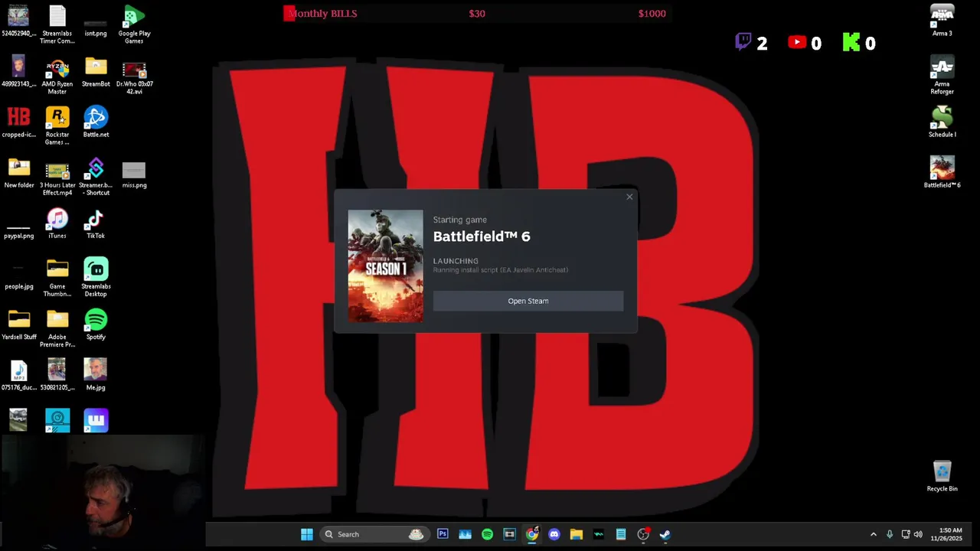Select the Game Thumbnails folder
Screen dimensions: 980x551
[x=57, y=278]
